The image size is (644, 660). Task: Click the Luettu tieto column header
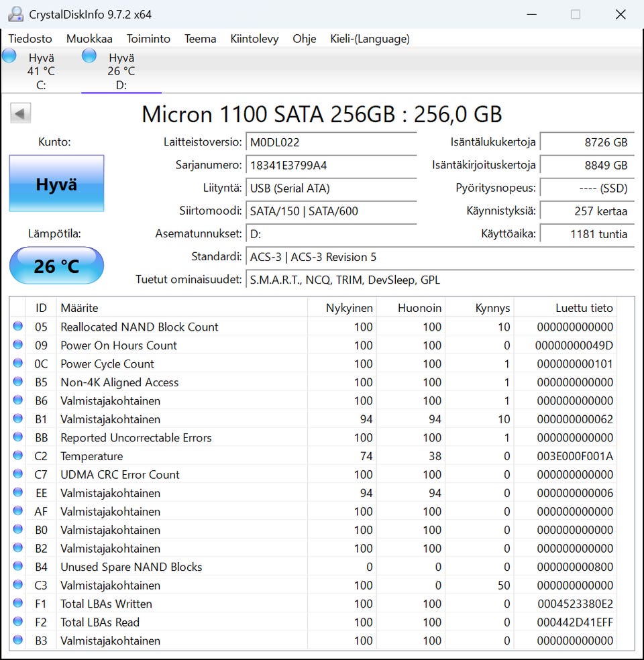584,308
